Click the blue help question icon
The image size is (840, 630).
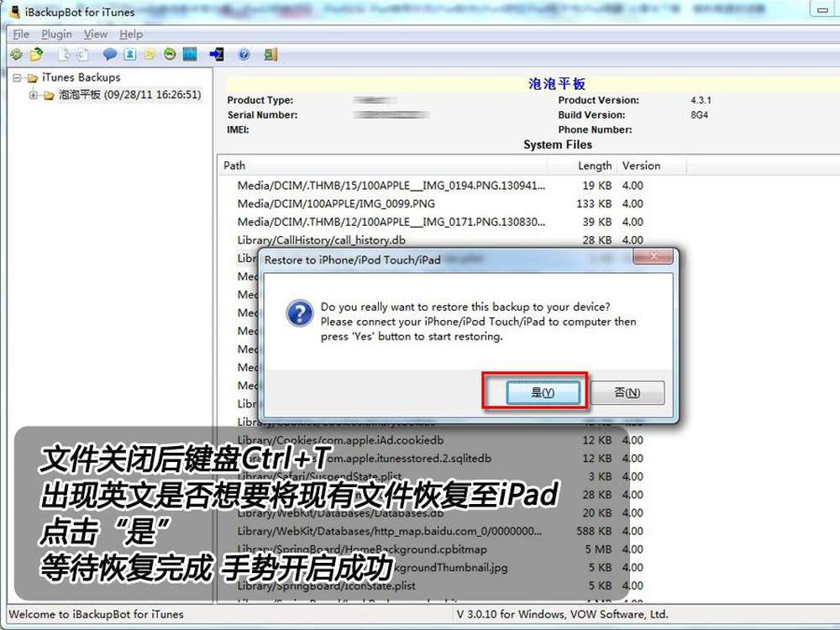point(244,55)
